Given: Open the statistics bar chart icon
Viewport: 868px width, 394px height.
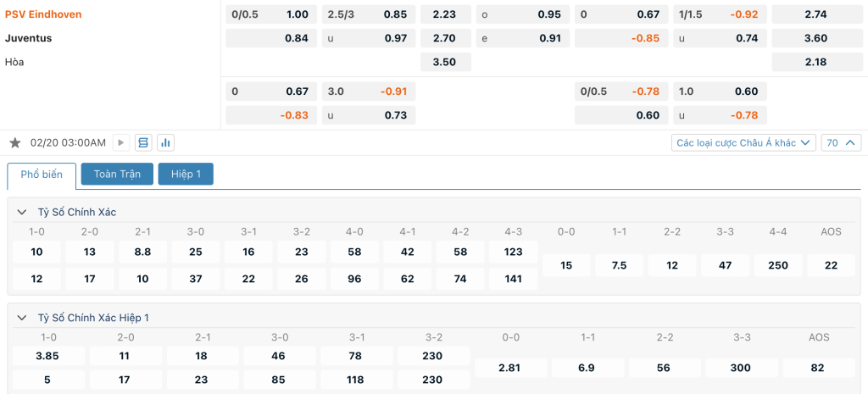Looking at the screenshot, I should tap(164, 143).
